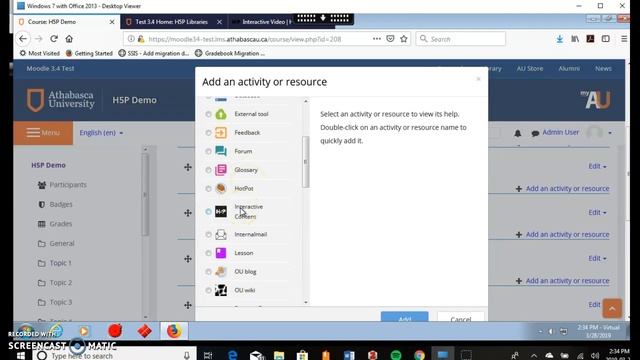Viewport: 640px width, 360px height.
Task: Select the HotPot radio button
Action: coord(209,189)
